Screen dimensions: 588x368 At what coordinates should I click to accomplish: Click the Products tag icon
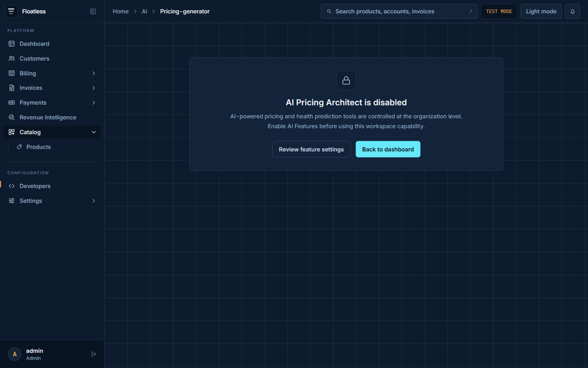[19, 147]
